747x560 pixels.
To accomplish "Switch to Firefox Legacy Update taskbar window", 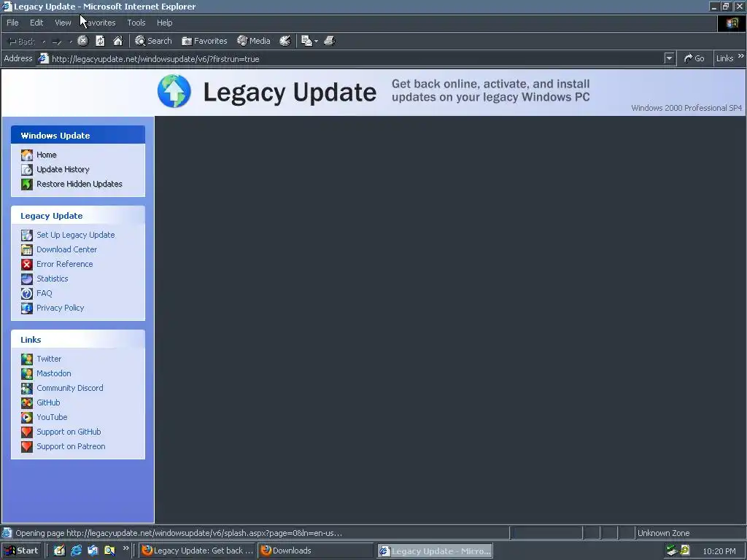I will (197, 551).
